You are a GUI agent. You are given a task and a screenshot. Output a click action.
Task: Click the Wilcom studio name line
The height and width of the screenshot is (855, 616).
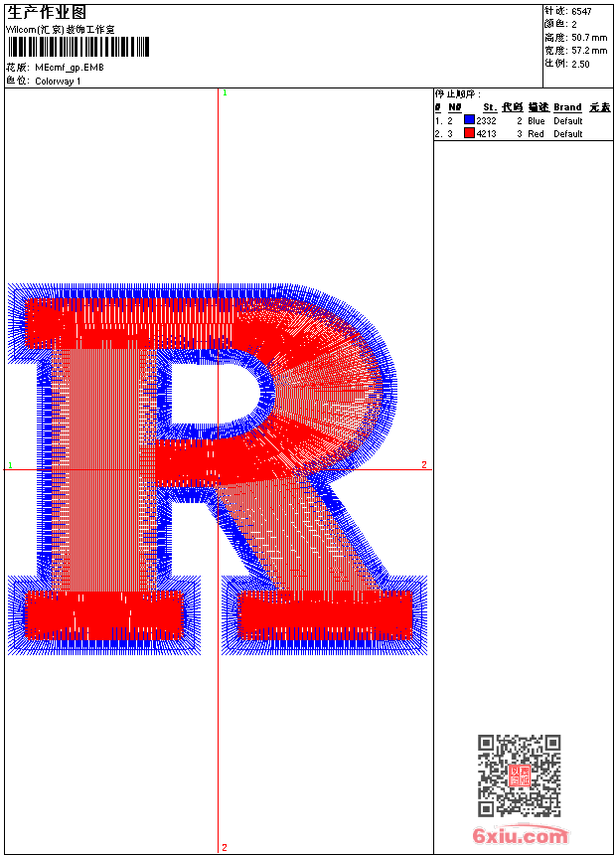[x=61, y=30]
